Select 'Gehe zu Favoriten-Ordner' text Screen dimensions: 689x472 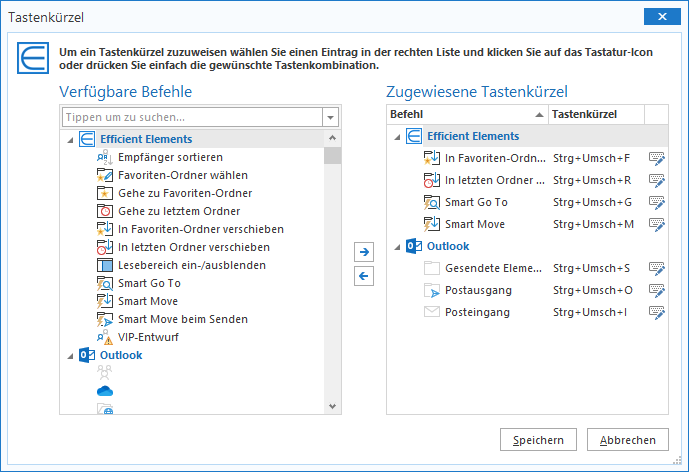coord(185,193)
